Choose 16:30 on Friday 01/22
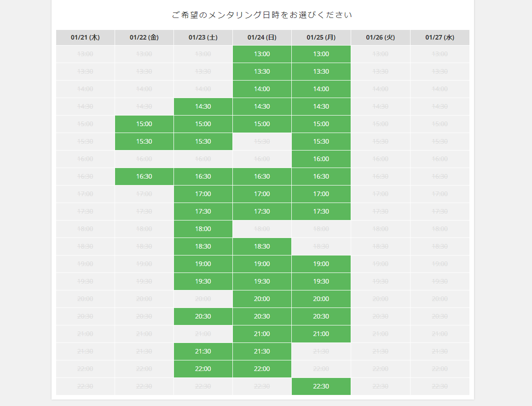The width and height of the screenshot is (532, 406). tap(144, 176)
